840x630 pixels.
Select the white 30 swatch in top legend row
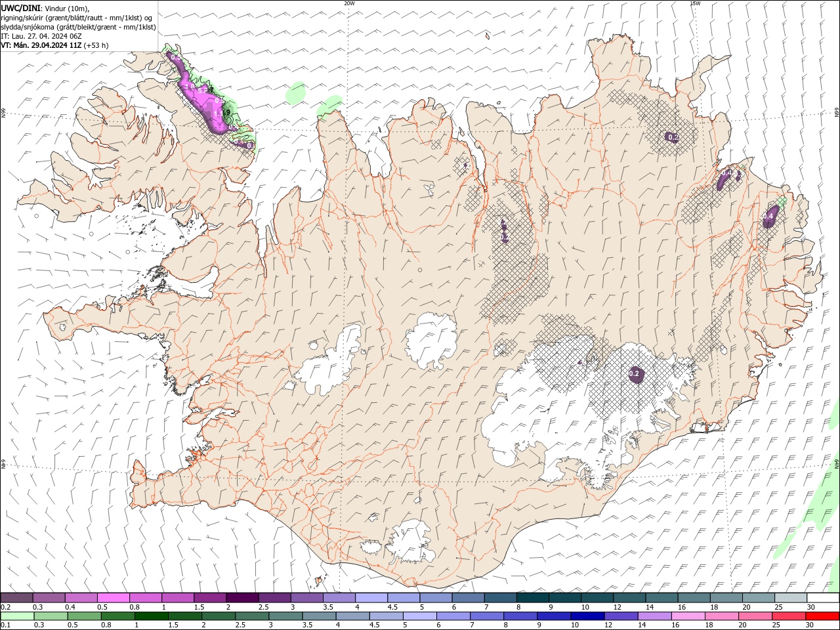pyautogui.click(x=823, y=597)
